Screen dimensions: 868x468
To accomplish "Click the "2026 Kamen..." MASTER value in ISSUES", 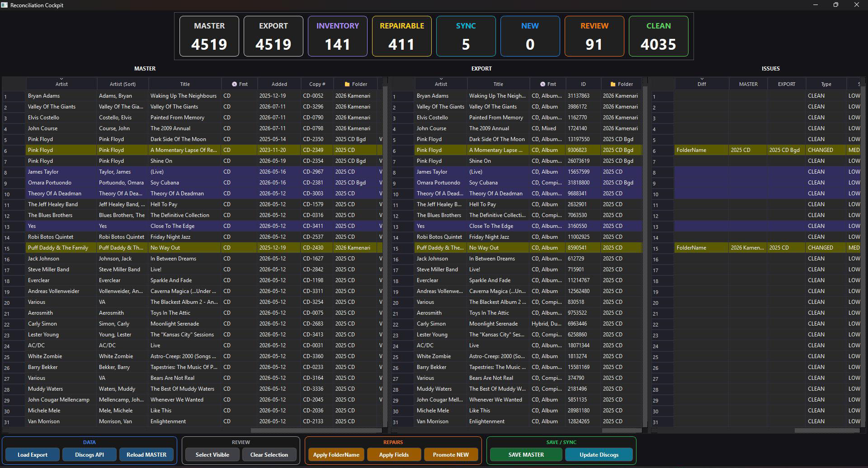I will pyautogui.click(x=748, y=248).
